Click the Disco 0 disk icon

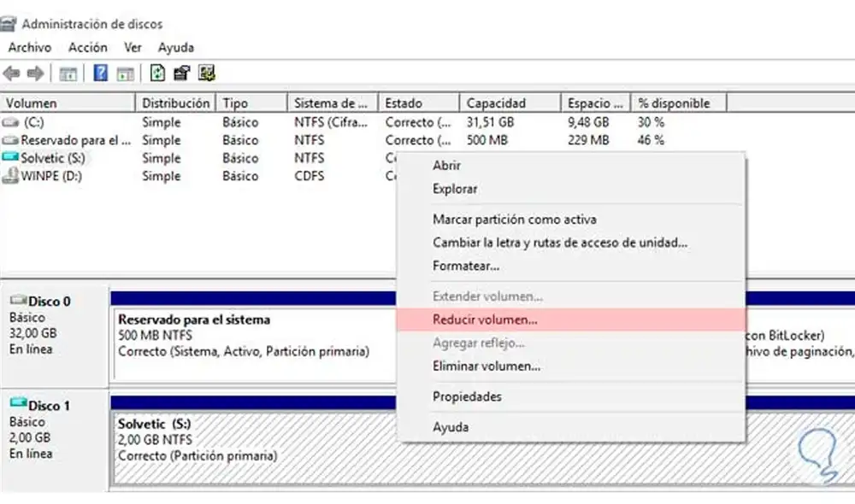[19, 301]
